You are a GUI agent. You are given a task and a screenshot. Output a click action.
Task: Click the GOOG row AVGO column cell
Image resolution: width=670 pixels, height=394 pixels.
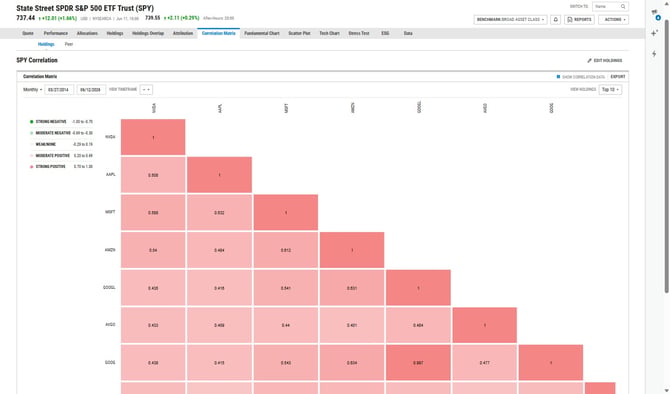point(485,363)
